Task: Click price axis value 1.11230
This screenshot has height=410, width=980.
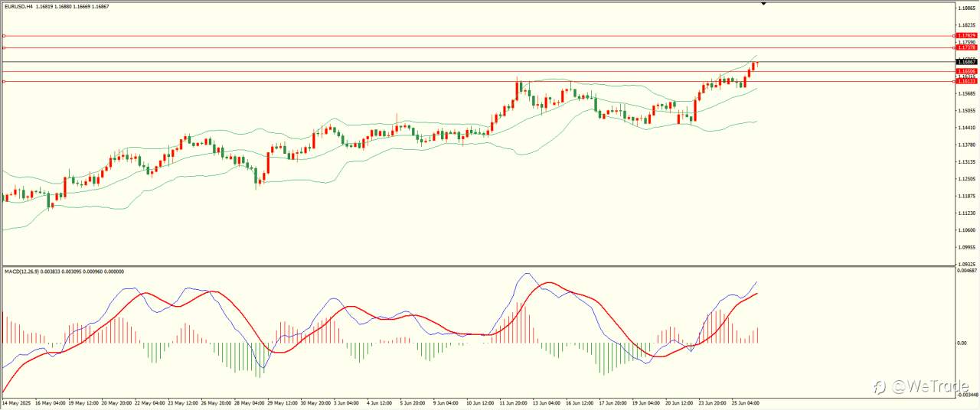Action: pyautogui.click(x=966, y=213)
